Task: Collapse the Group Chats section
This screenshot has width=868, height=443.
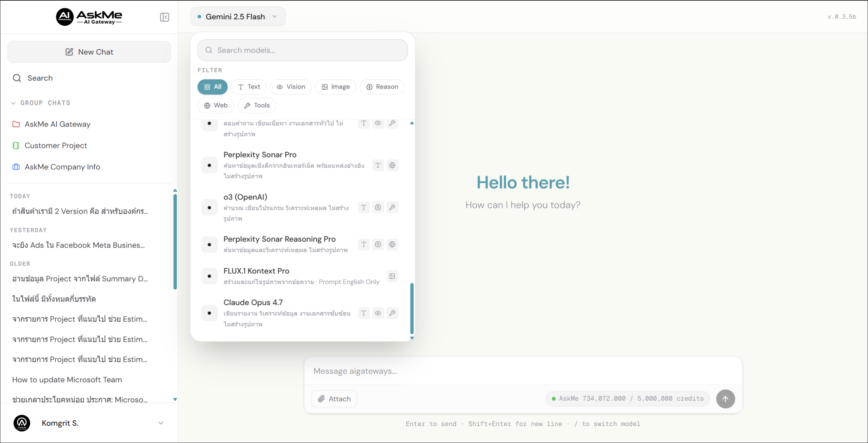Action: tap(41, 103)
